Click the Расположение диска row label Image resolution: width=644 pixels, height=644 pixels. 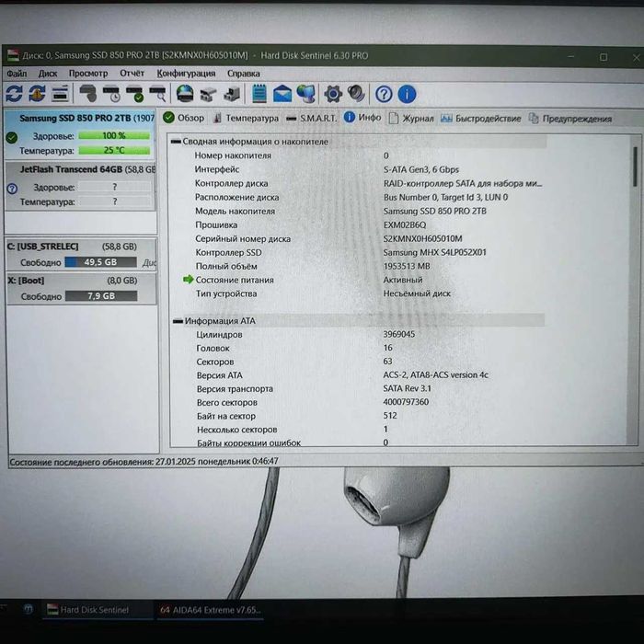click(x=237, y=197)
